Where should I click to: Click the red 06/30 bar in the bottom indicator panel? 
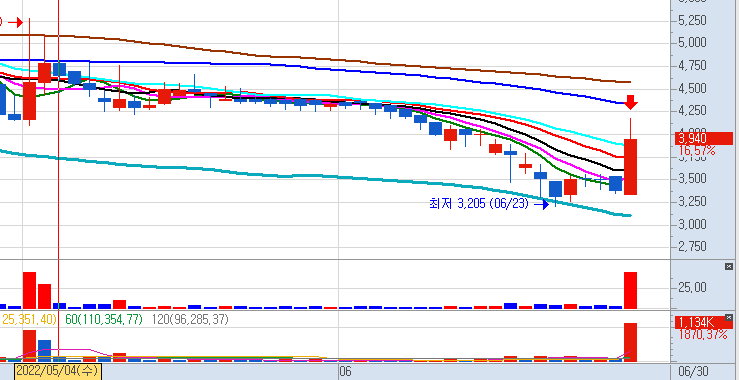click(x=631, y=342)
